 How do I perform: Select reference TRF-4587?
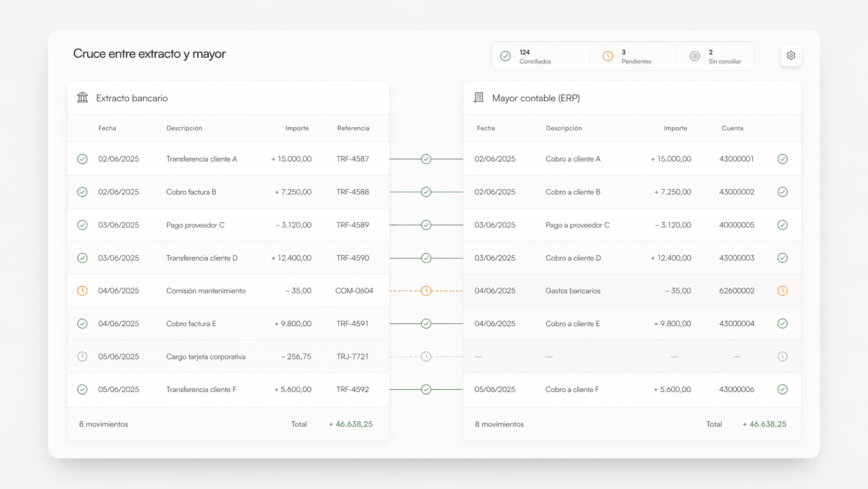coord(352,159)
